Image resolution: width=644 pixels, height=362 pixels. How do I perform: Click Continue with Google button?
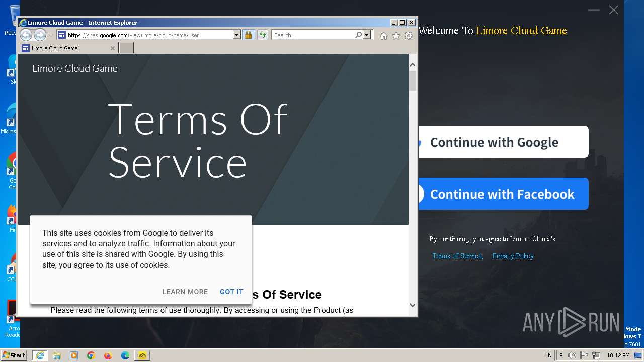pyautogui.click(x=503, y=142)
